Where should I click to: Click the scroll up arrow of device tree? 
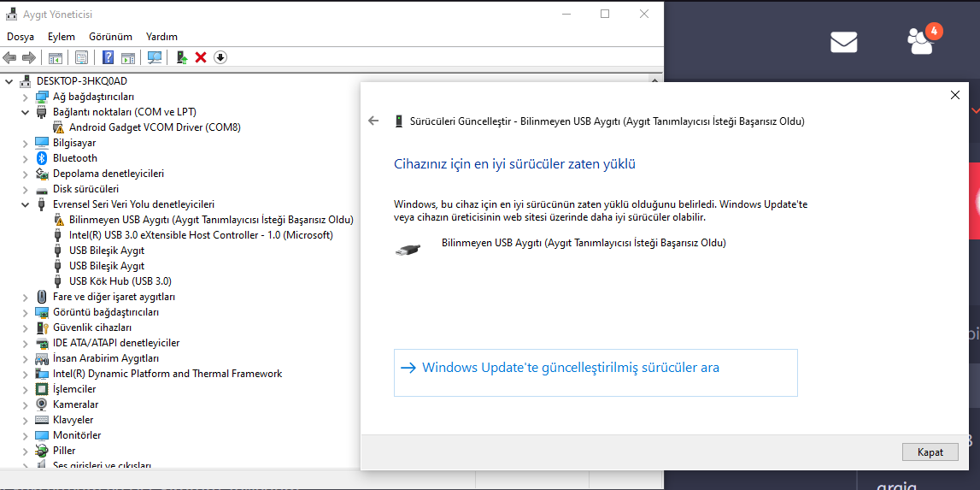click(655, 80)
